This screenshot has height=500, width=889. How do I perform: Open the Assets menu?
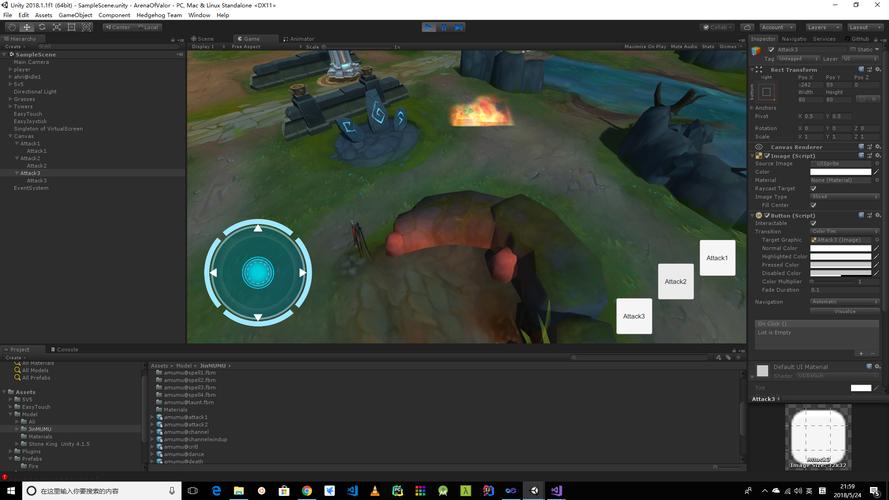(44, 15)
